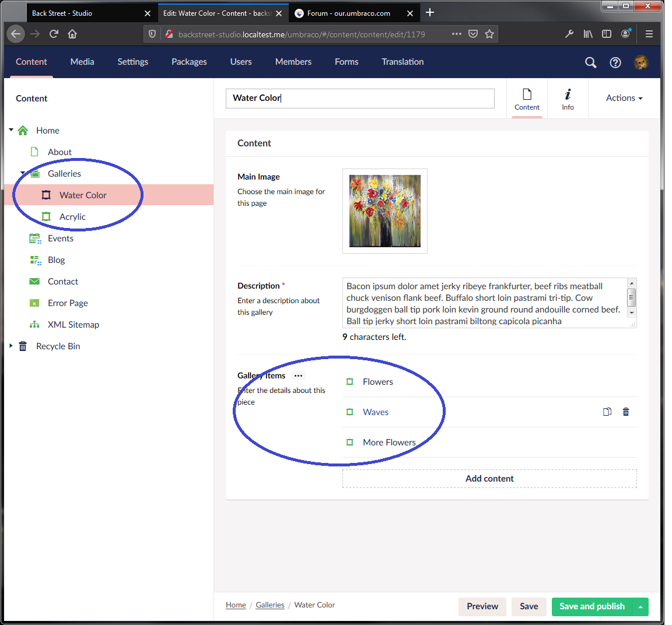Open the help question mark icon
Viewport: 672px width, 625px height.
(615, 62)
